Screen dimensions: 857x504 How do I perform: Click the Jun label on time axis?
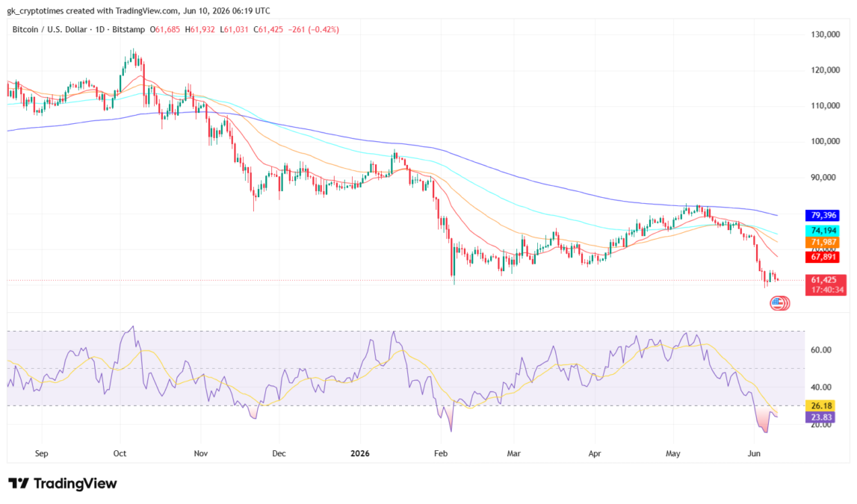[x=754, y=453]
